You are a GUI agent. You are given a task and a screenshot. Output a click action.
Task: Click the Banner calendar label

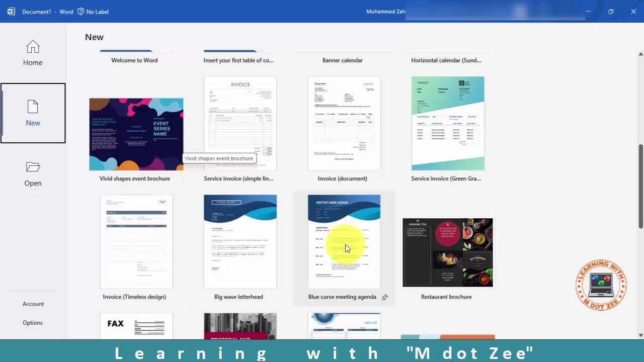click(343, 60)
